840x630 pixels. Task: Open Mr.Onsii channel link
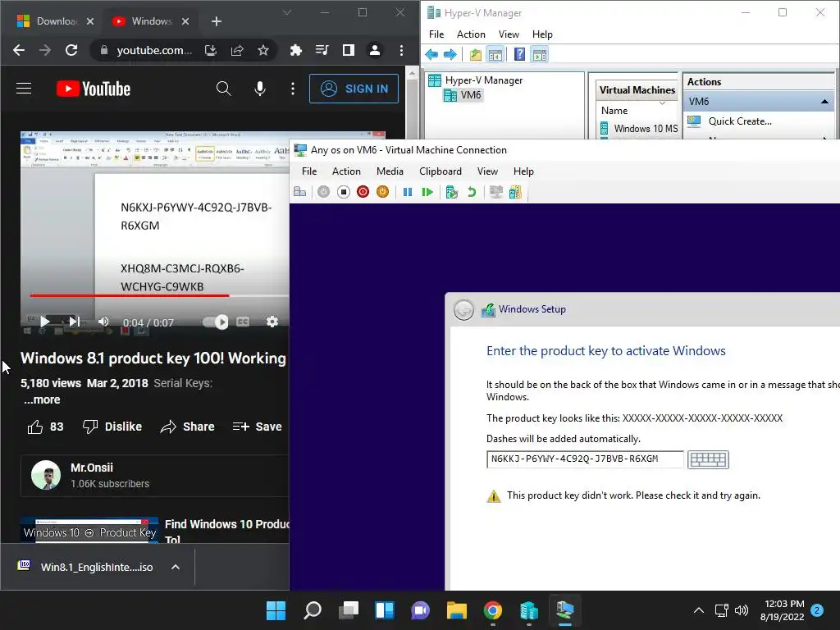[92, 468]
